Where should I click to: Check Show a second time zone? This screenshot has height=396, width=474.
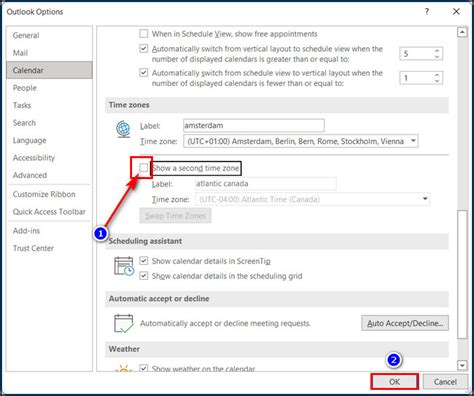tap(144, 168)
